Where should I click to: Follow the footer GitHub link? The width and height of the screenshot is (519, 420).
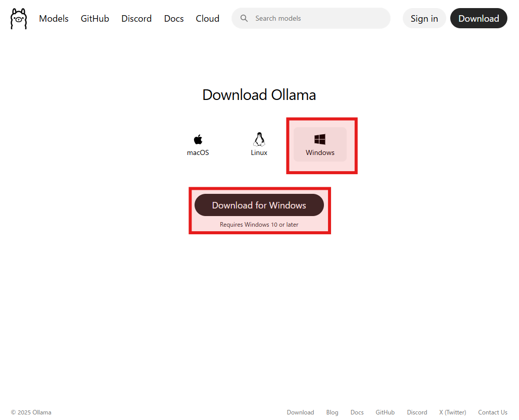click(385, 412)
